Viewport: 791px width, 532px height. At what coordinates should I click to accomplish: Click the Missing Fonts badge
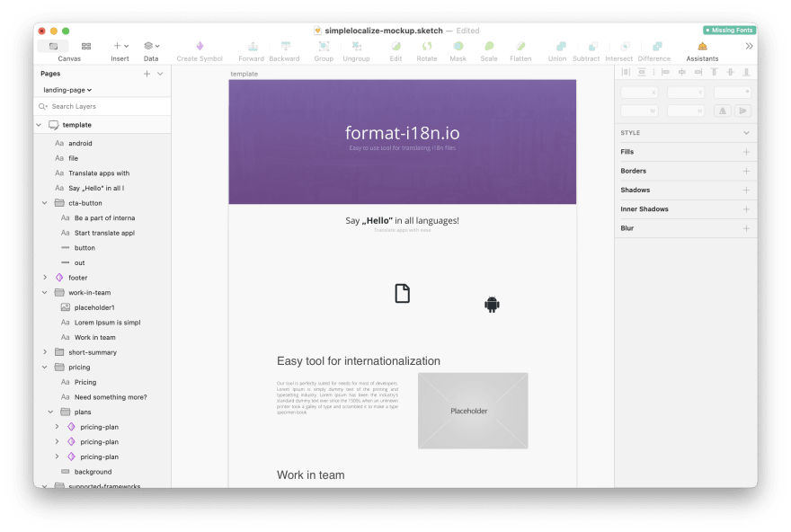click(730, 31)
